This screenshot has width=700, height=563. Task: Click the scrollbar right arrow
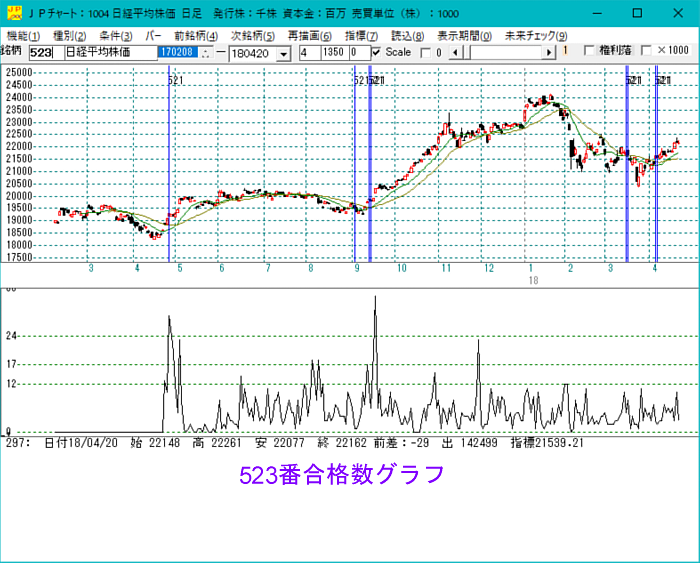[x=549, y=53]
